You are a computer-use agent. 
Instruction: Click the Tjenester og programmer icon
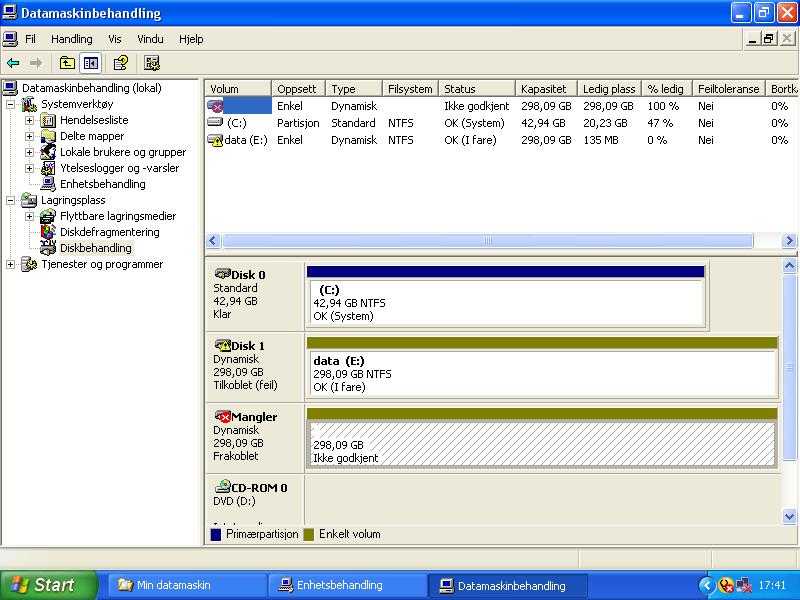point(29,264)
